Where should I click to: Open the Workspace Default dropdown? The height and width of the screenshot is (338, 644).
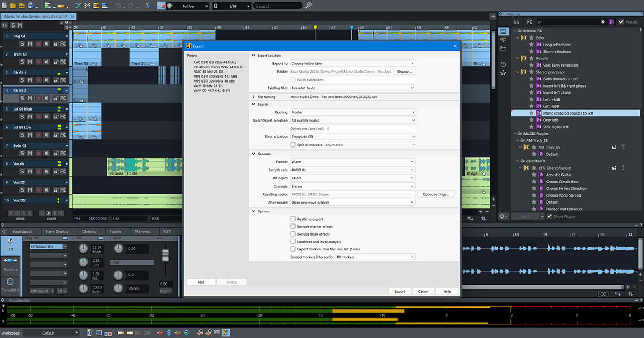51,332
